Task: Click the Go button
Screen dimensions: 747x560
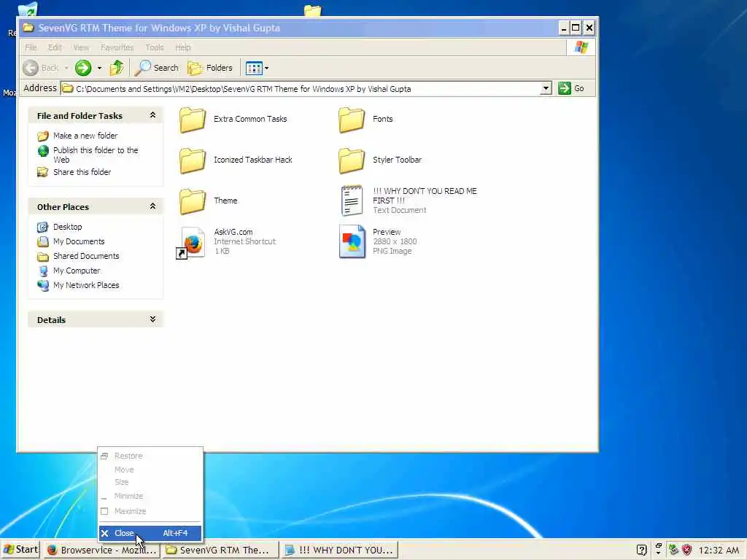Action: (572, 88)
